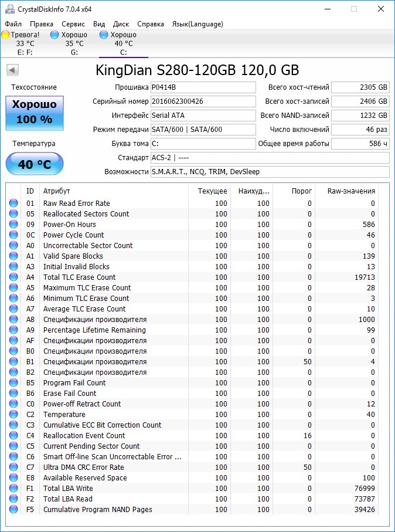
Task: Click the serial number field 2016062300426
Action: [x=203, y=101]
